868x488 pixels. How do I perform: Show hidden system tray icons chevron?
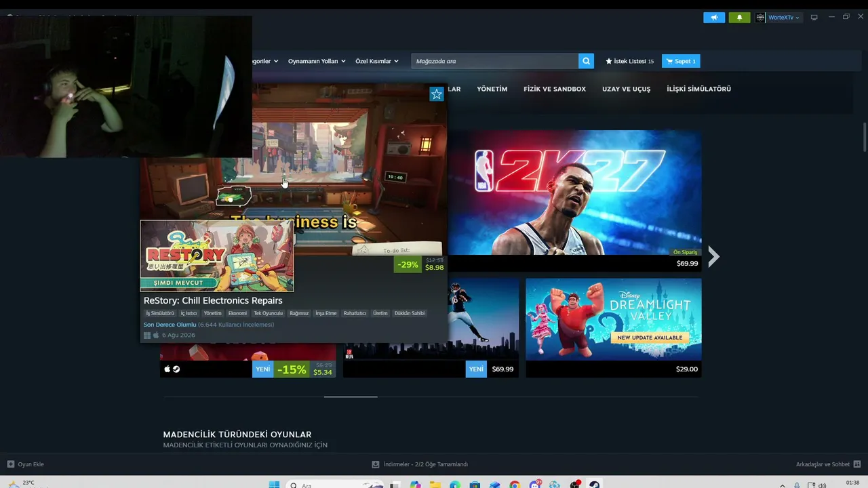pos(783,485)
